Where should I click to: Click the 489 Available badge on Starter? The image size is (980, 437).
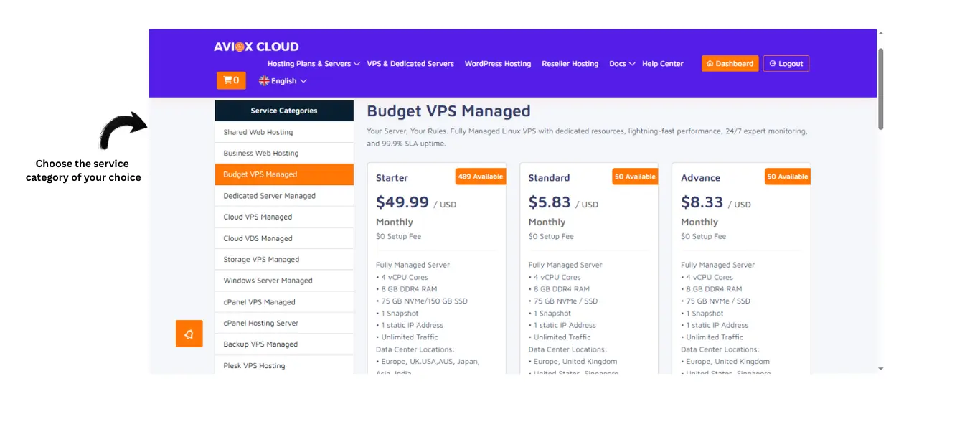(x=480, y=177)
